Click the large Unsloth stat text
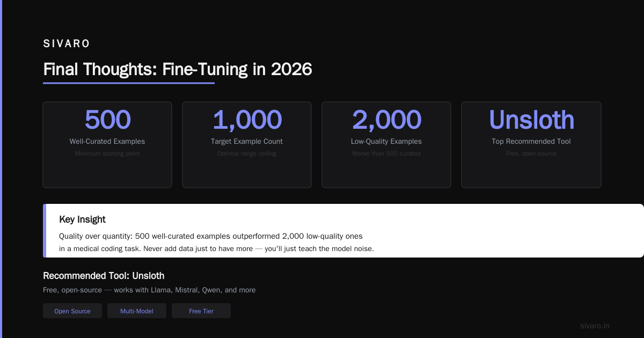Image resolution: width=644 pixels, height=338 pixels. point(531,120)
